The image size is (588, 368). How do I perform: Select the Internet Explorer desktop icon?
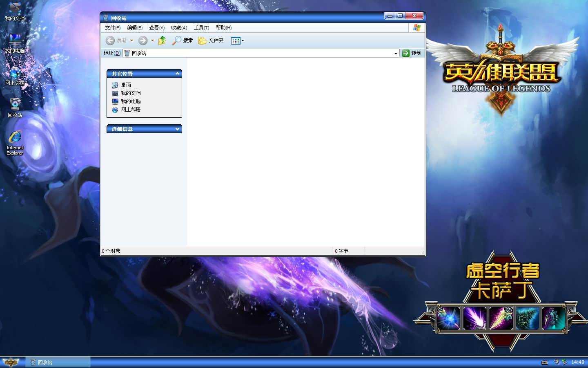(15, 143)
